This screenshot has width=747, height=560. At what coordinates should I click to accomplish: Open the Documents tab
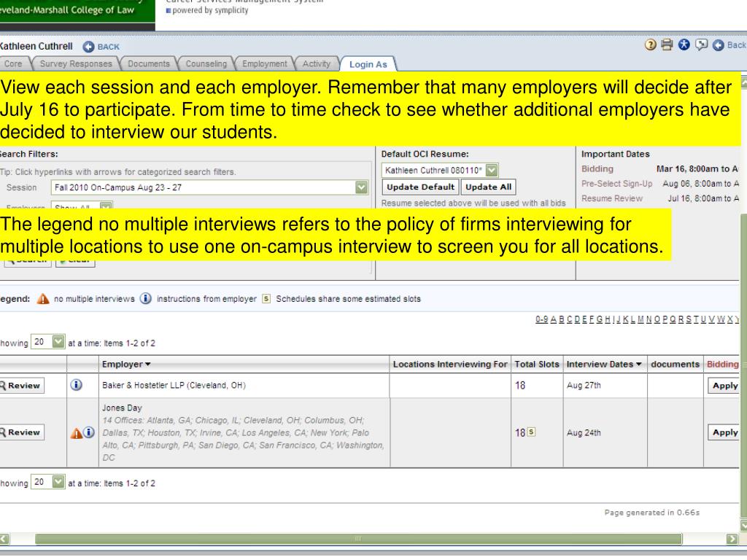(x=149, y=64)
